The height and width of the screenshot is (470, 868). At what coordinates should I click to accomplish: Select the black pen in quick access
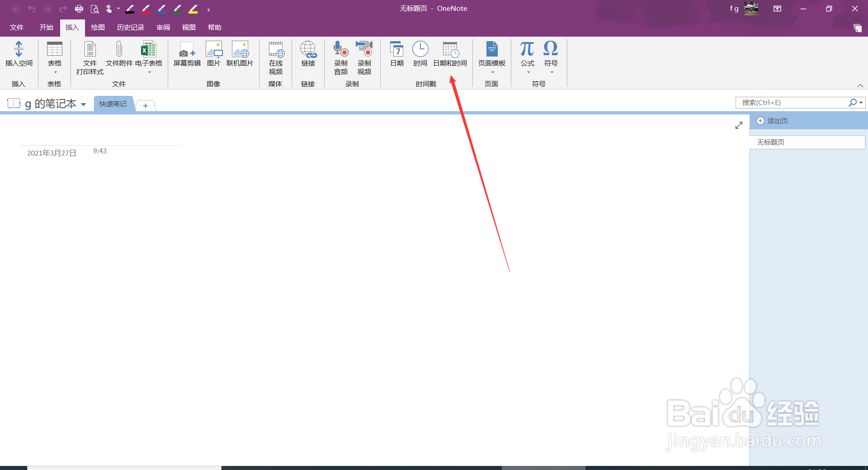(130, 9)
